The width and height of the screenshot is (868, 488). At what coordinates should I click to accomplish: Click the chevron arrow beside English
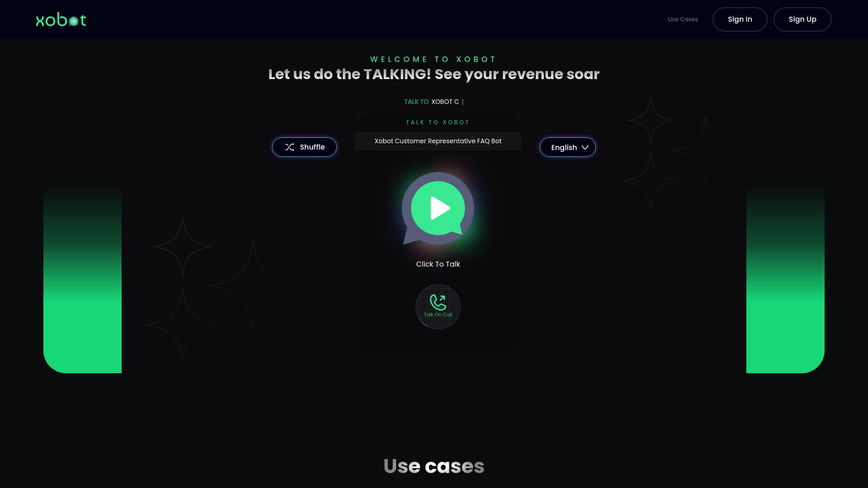(585, 148)
